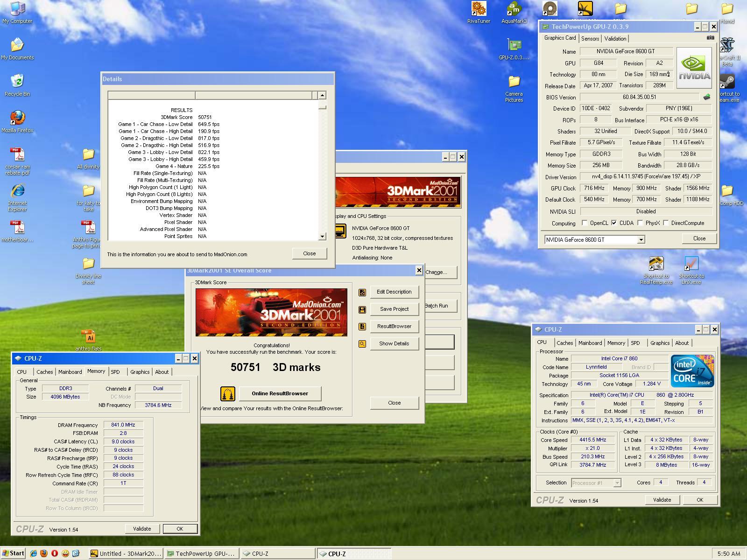Open the GPU-Z.0.3 desktop icon
Screen dimensions: 747x560
point(514,49)
